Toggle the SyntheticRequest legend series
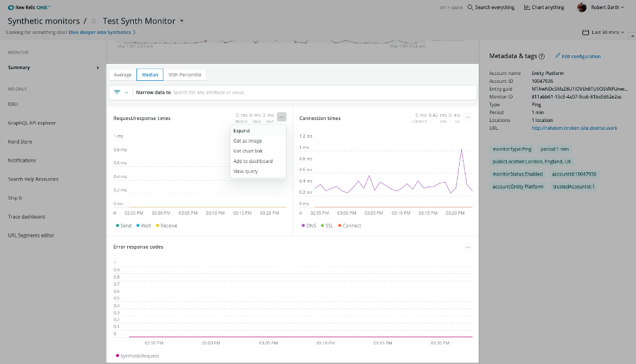The height and width of the screenshot is (364, 636). (x=138, y=356)
